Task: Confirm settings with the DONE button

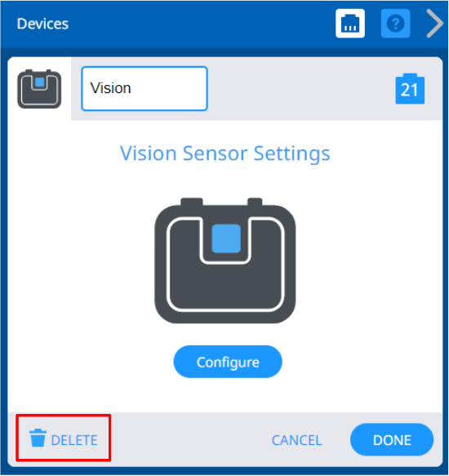Action: (x=392, y=440)
